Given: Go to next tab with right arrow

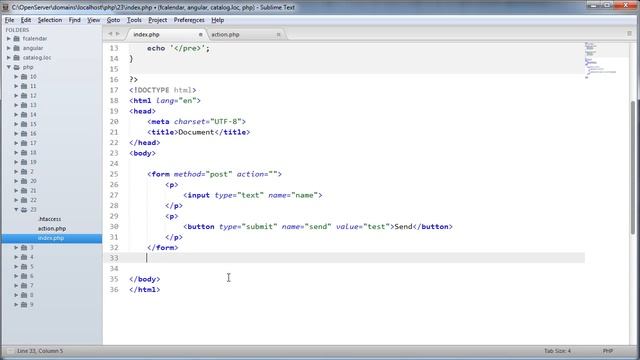Looking at the screenshot, I should 118,34.
